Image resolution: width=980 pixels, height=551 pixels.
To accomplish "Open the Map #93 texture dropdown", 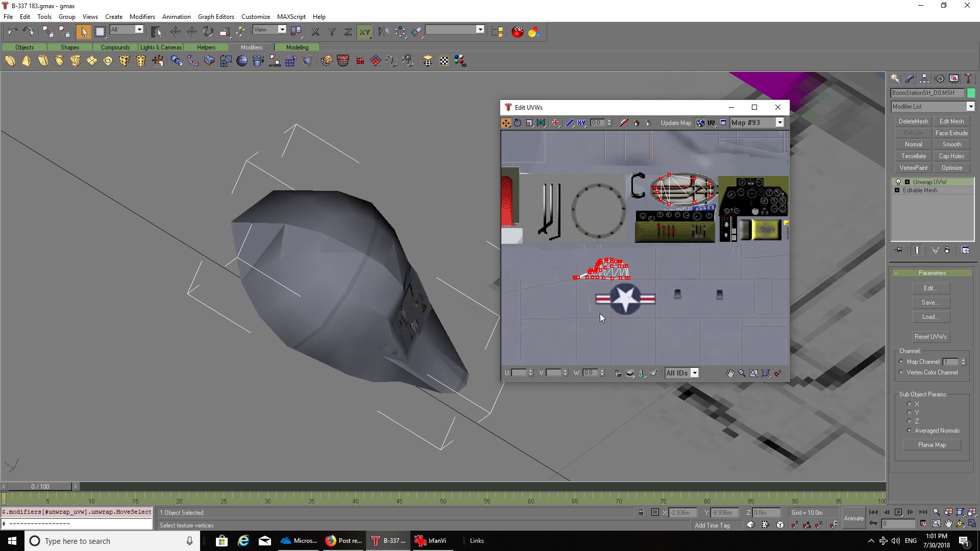I will point(779,122).
